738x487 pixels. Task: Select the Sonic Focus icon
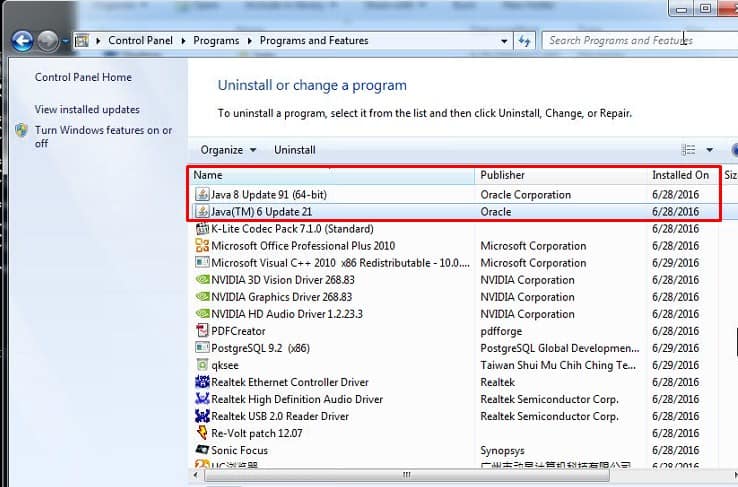click(202, 449)
